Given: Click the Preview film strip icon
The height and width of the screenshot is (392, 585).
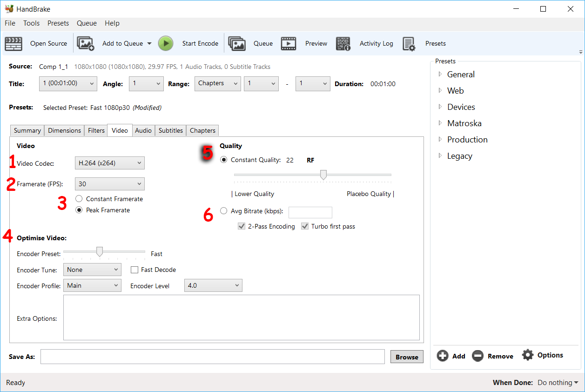Looking at the screenshot, I should pyautogui.click(x=289, y=44).
